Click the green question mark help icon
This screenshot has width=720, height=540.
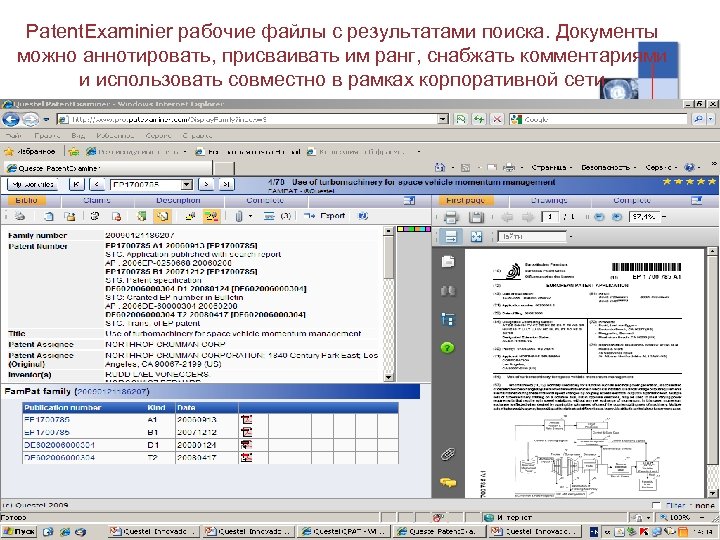click(x=448, y=348)
